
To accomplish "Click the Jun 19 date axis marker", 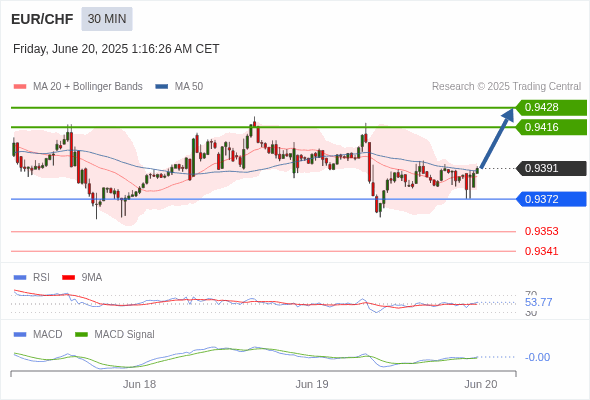I will click(312, 384).
